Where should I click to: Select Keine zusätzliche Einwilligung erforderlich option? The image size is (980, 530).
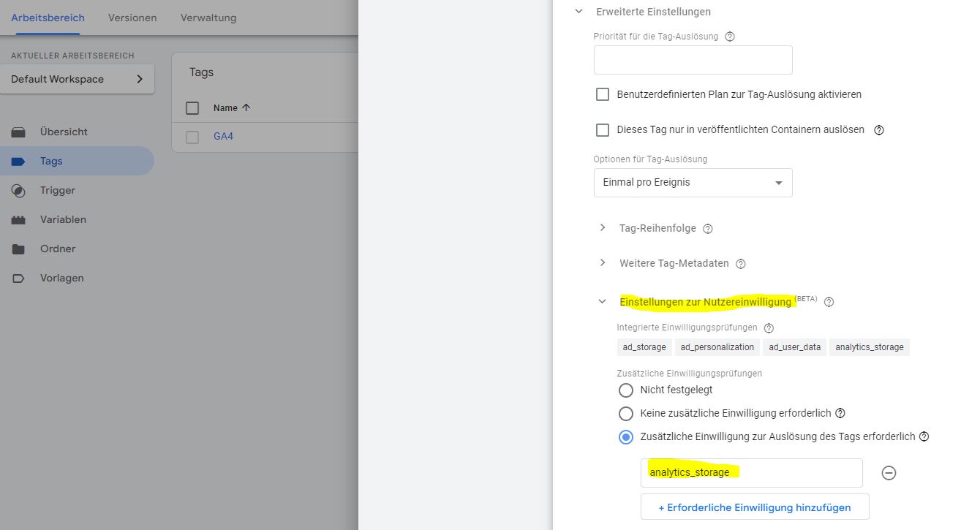(x=626, y=414)
